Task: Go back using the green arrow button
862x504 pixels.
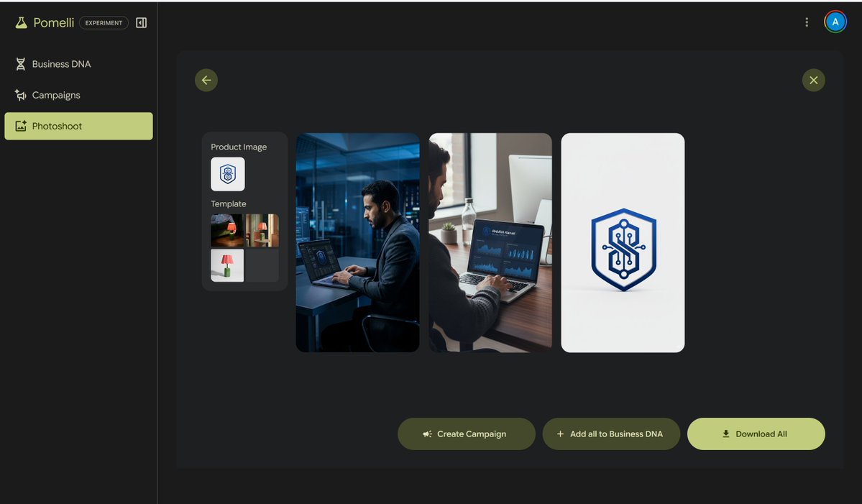Action: pyautogui.click(x=206, y=81)
